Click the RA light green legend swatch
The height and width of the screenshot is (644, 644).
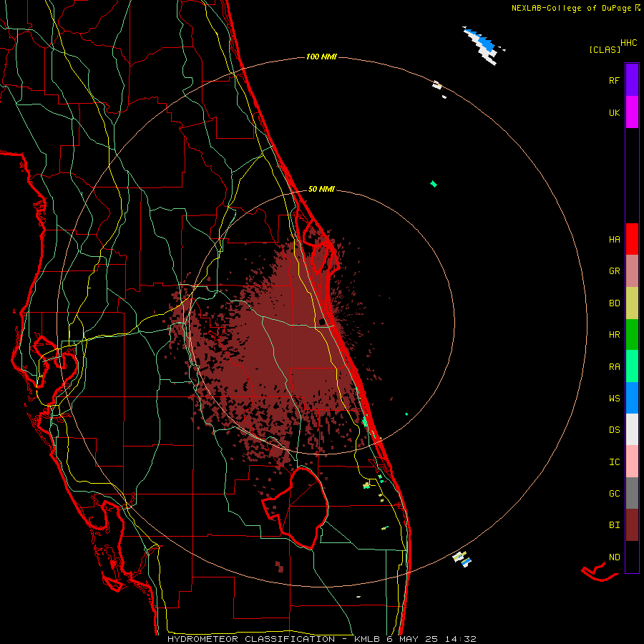[x=632, y=366]
